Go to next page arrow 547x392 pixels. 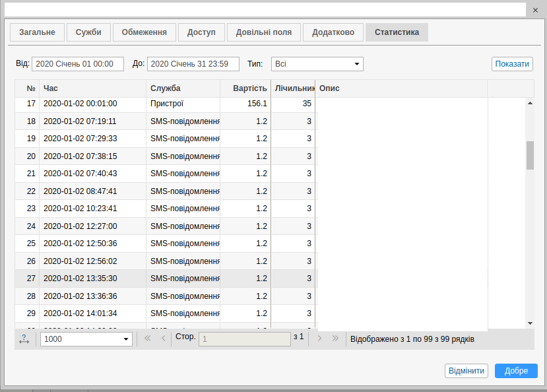coord(319,339)
